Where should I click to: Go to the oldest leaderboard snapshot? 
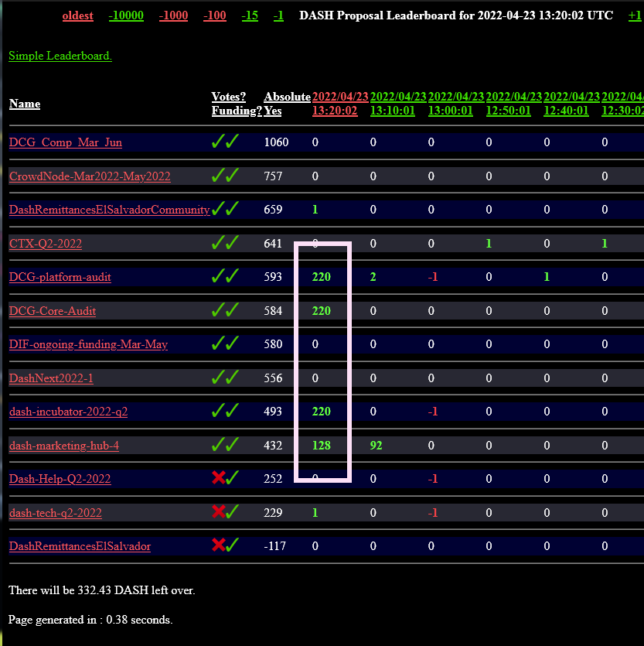coord(78,15)
